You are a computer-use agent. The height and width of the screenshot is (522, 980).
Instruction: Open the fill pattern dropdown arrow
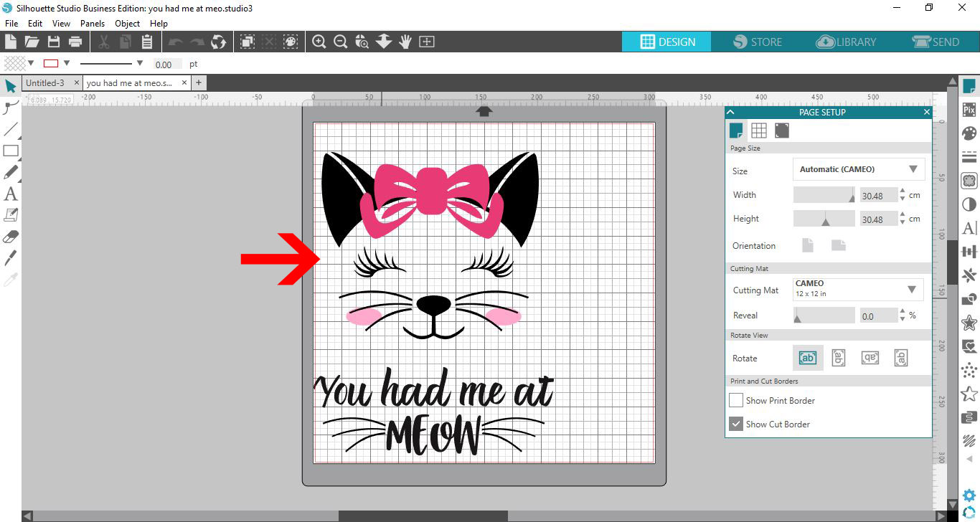click(x=30, y=63)
